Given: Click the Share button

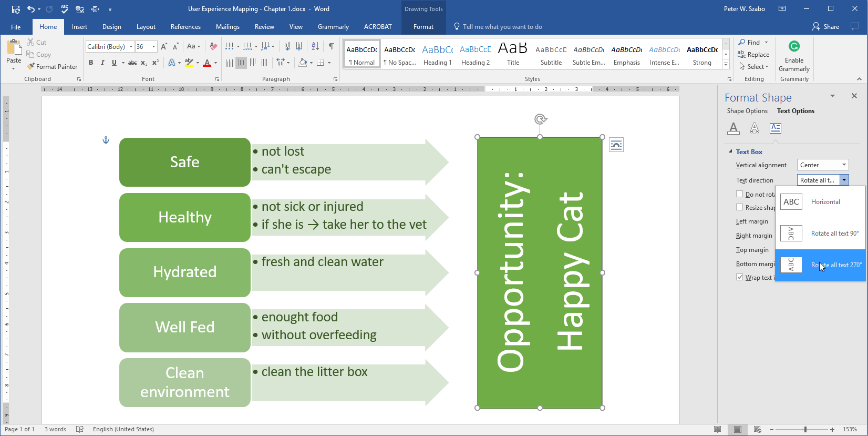Looking at the screenshot, I should (826, 27).
